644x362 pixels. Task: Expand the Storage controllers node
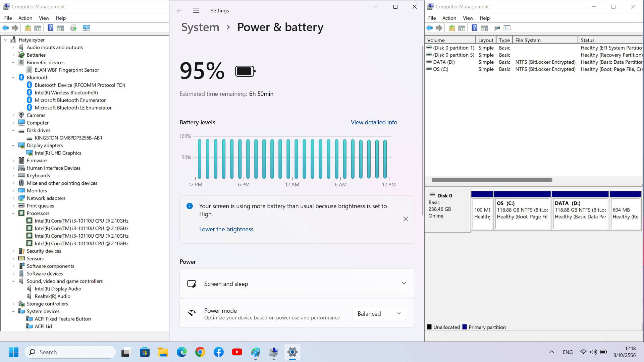click(13, 304)
